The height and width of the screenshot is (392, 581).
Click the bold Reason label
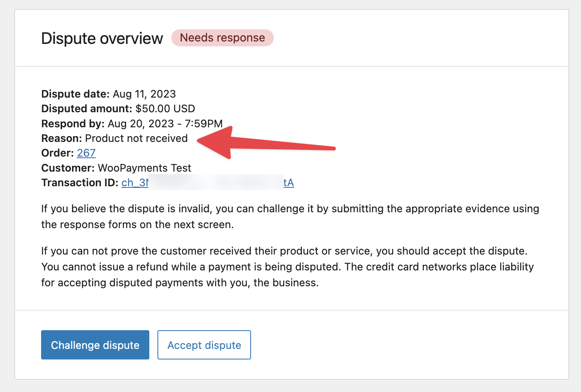(x=61, y=138)
